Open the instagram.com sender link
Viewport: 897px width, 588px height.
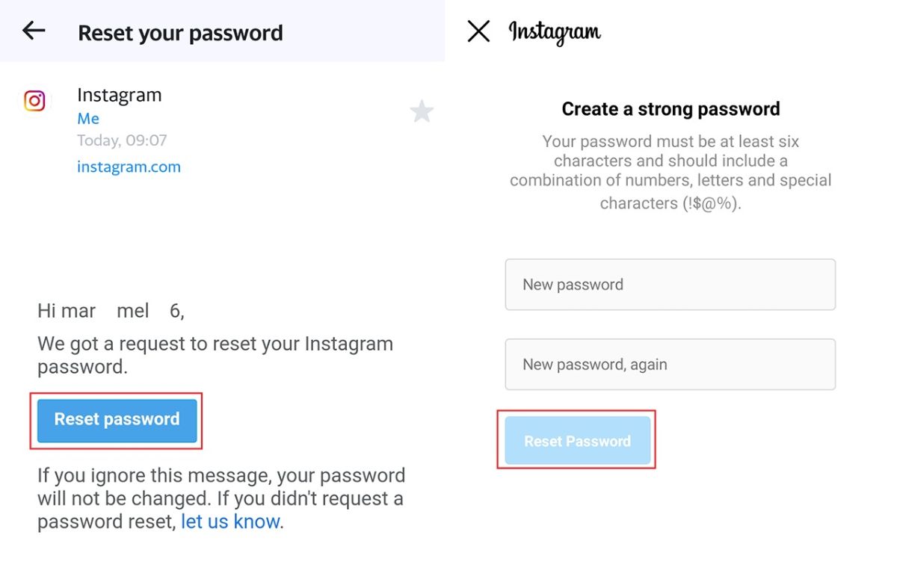(129, 167)
